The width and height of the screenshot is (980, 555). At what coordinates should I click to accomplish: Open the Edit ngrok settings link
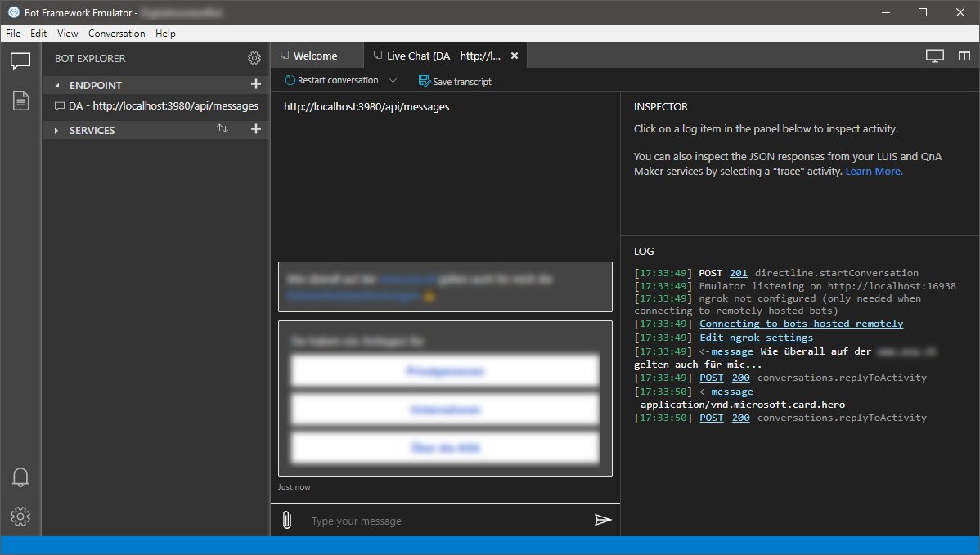coord(756,338)
